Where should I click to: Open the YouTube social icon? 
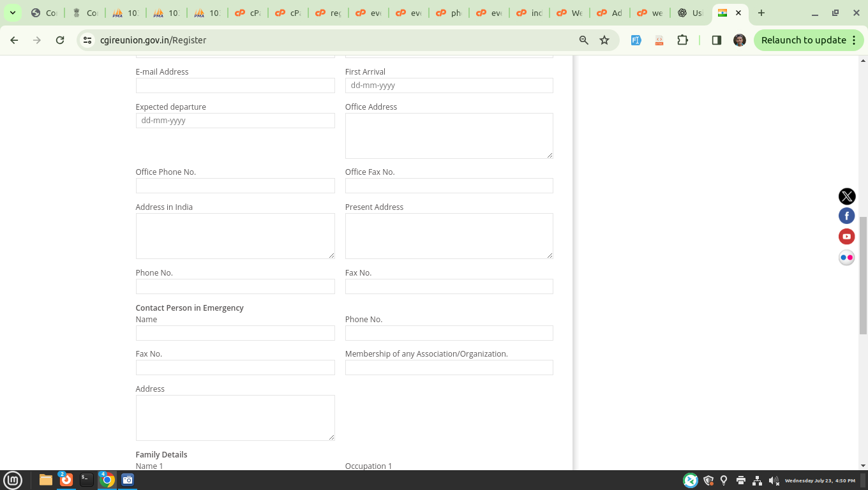click(846, 237)
